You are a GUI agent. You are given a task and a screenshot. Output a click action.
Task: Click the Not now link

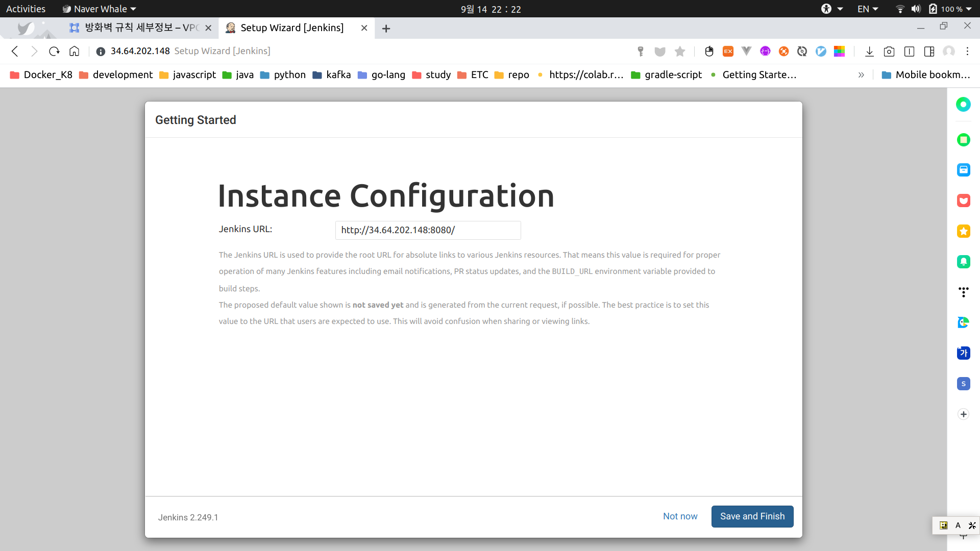click(x=680, y=516)
